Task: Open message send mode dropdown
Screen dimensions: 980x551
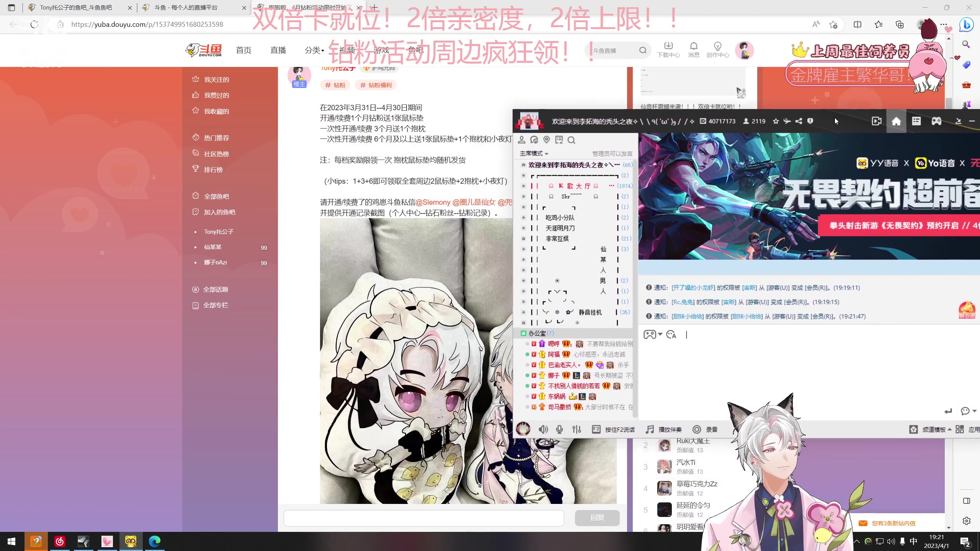Action: [969, 411]
